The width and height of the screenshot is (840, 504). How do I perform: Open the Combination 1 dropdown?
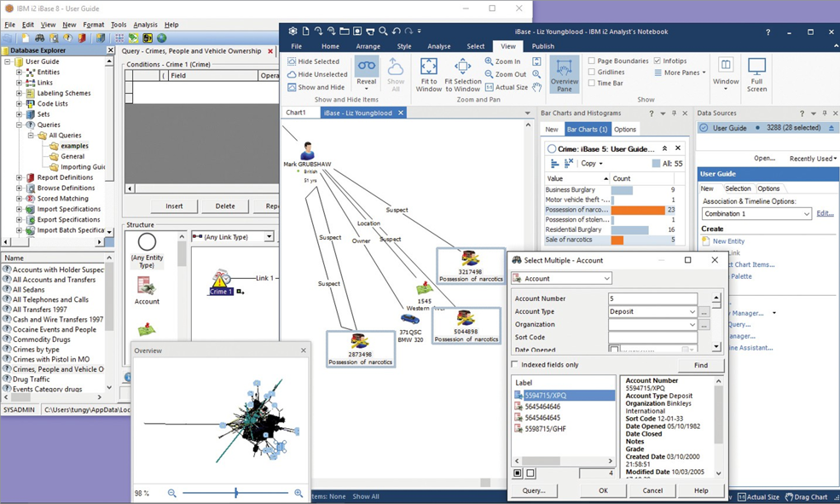tap(807, 214)
